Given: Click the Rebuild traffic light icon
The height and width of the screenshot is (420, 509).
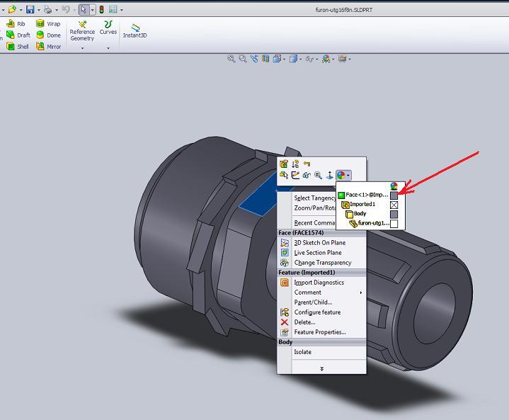Looking at the screenshot, I should 101,10.
